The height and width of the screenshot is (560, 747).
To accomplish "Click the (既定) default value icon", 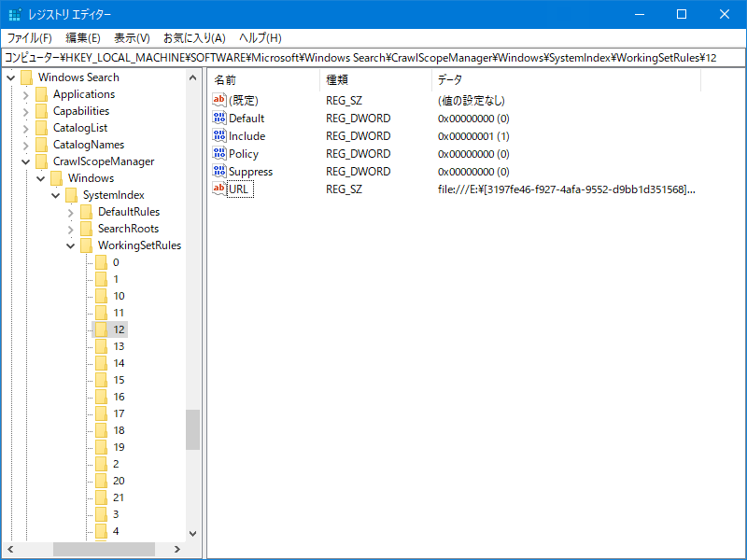I will click(219, 101).
